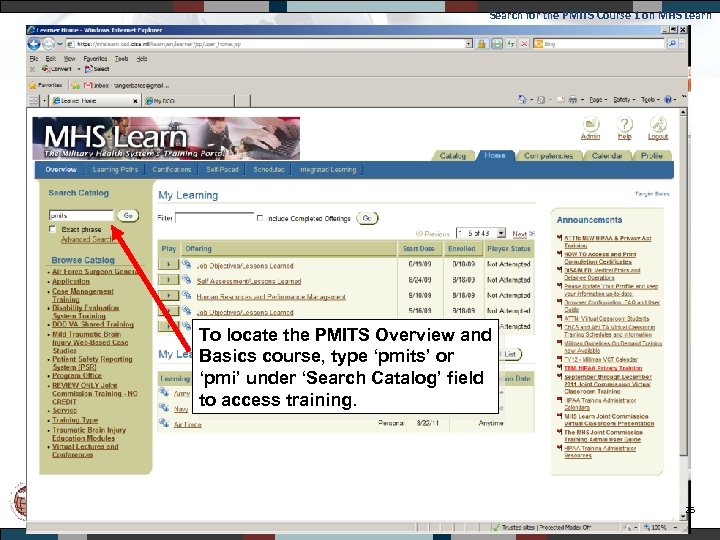Screen dimensions: 720x540
Task: Click play button for Human Resources and Performance Management
Action: pos(169,295)
